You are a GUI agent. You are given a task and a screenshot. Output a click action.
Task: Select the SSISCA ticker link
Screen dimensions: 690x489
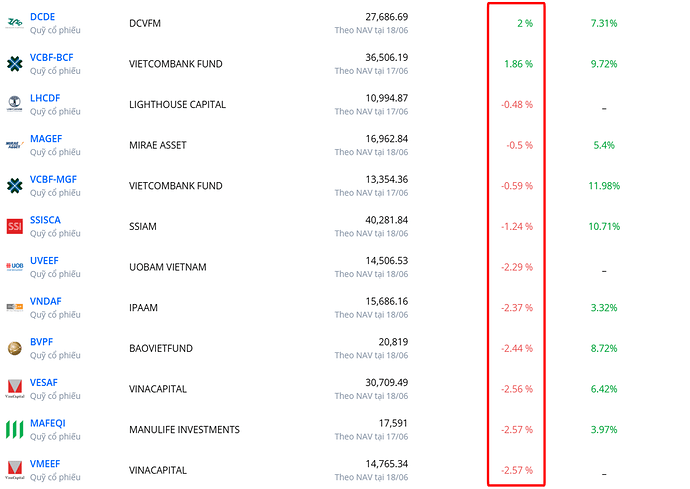[x=47, y=220]
